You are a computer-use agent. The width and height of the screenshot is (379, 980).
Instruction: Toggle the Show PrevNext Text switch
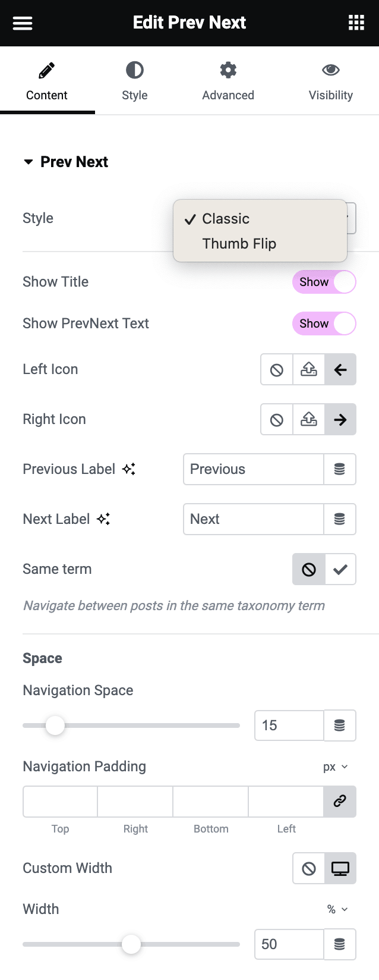[x=324, y=323]
